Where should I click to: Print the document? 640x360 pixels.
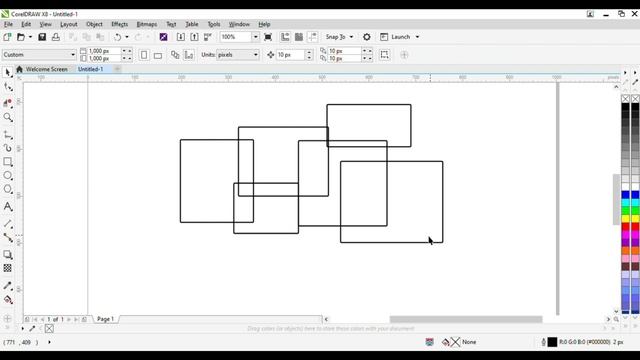56,37
